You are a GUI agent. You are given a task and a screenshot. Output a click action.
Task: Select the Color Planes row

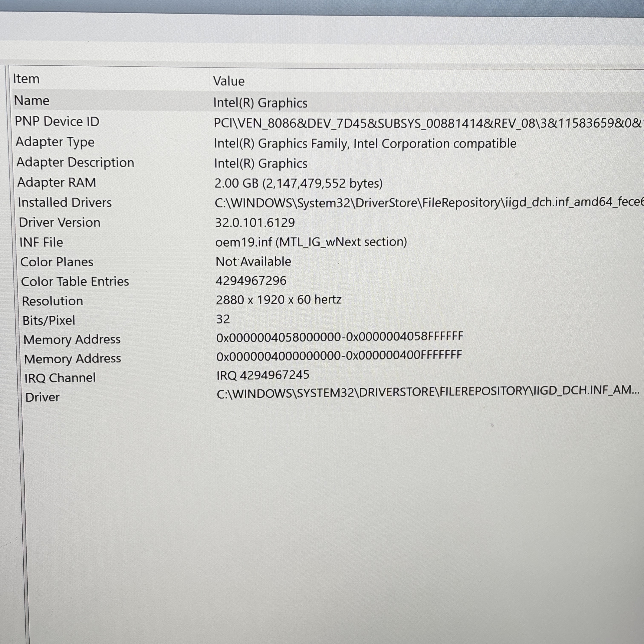click(57, 262)
